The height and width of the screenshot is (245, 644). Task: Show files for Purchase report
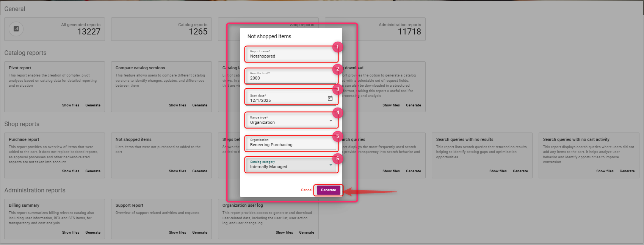(x=71, y=171)
